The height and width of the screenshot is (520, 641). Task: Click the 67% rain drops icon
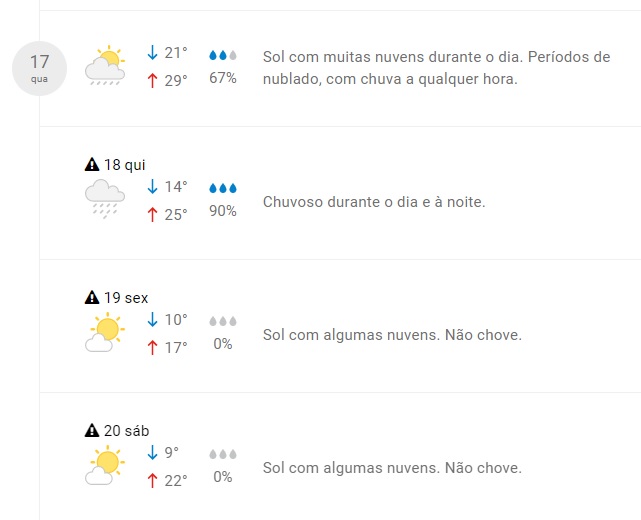coord(223,55)
